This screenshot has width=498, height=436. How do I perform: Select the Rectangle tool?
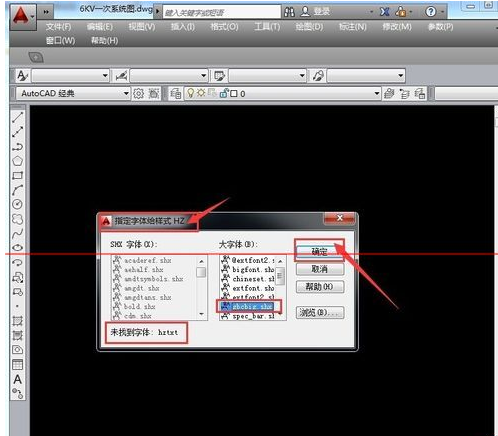[x=17, y=176]
